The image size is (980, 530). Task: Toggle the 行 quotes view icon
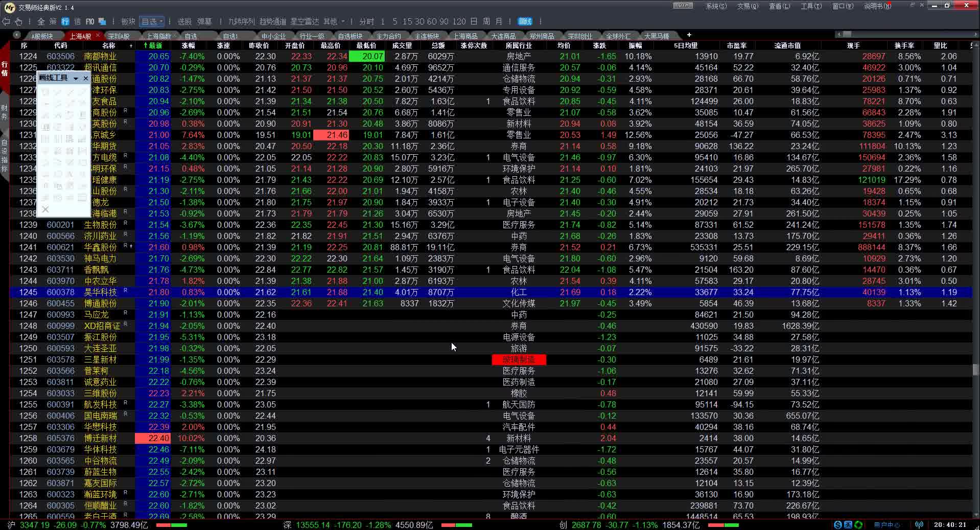click(65, 21)
